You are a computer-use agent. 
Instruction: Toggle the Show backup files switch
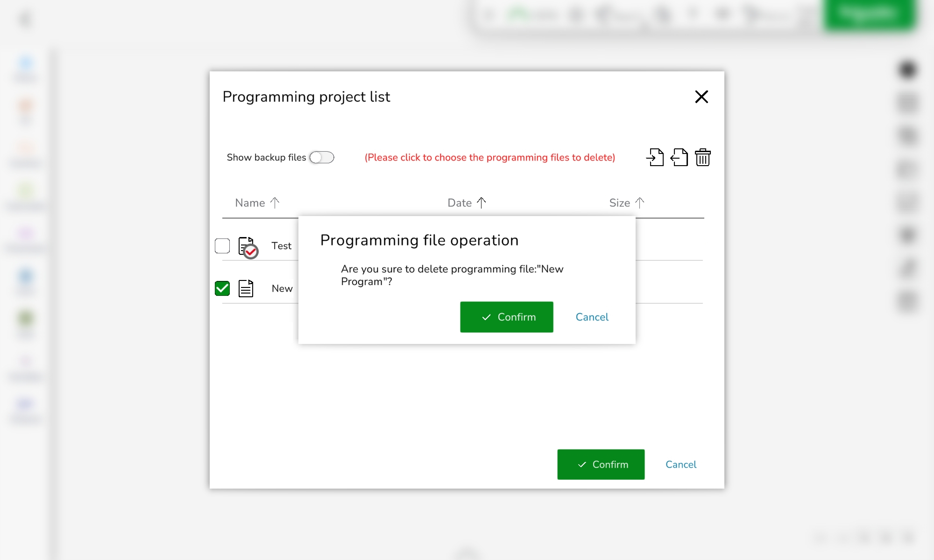(322, 157)
